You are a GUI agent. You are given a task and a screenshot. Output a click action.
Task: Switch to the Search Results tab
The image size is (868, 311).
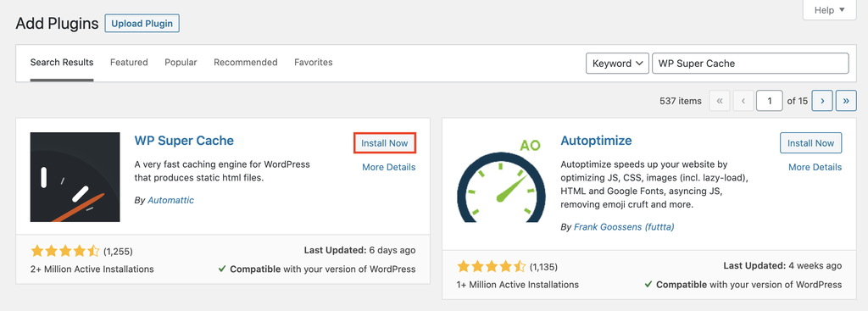[62, 63]
